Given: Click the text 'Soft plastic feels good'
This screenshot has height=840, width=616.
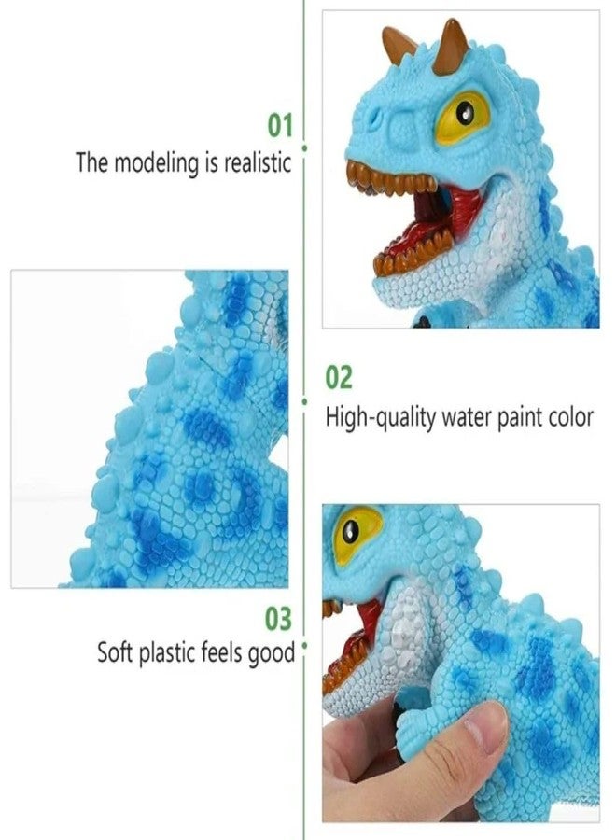Looking at the screenshot, I should click(x=196, y=653).
